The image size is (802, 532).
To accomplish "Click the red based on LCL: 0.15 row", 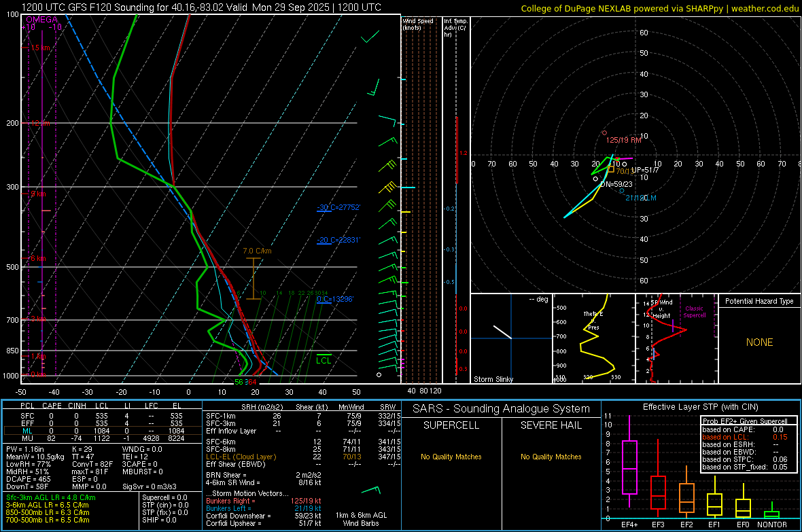I will [x=745, y=437].
